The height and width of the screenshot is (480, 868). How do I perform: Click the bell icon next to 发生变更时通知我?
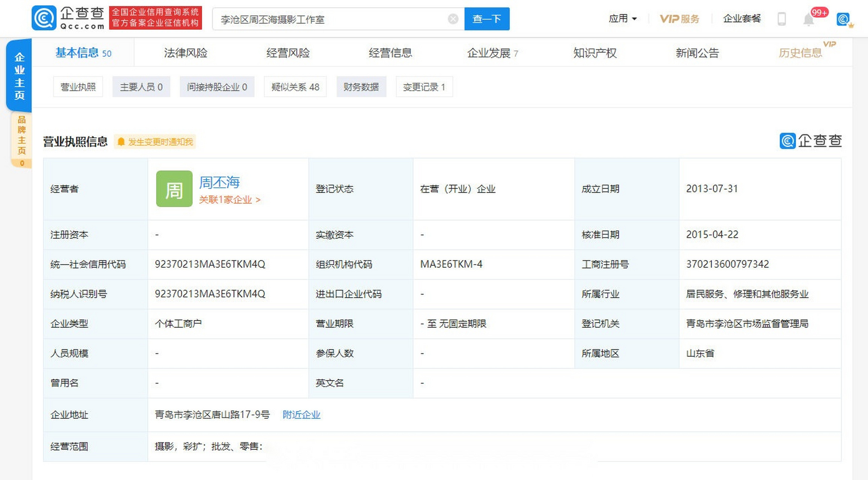click(x=121, y=142)
